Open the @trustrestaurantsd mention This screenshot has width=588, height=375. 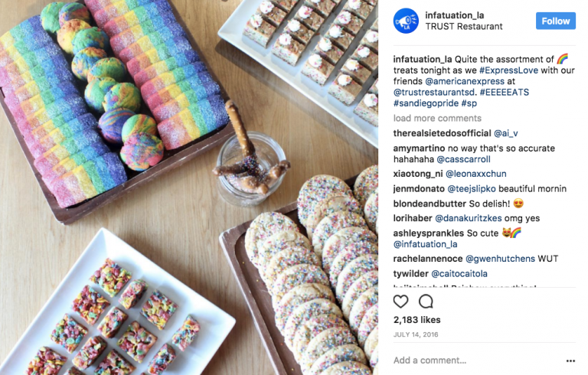click(434, 93)
